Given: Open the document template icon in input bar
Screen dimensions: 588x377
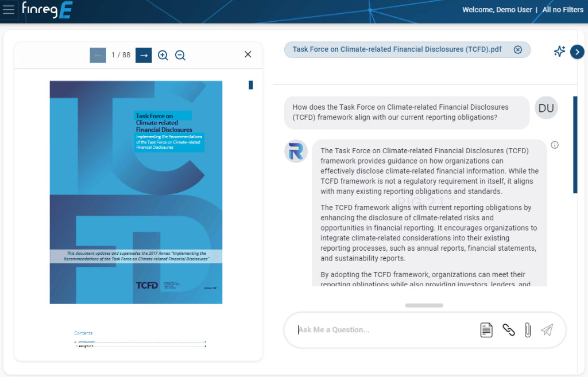Looking at the screenshot, I should click(x=486, y=330).
